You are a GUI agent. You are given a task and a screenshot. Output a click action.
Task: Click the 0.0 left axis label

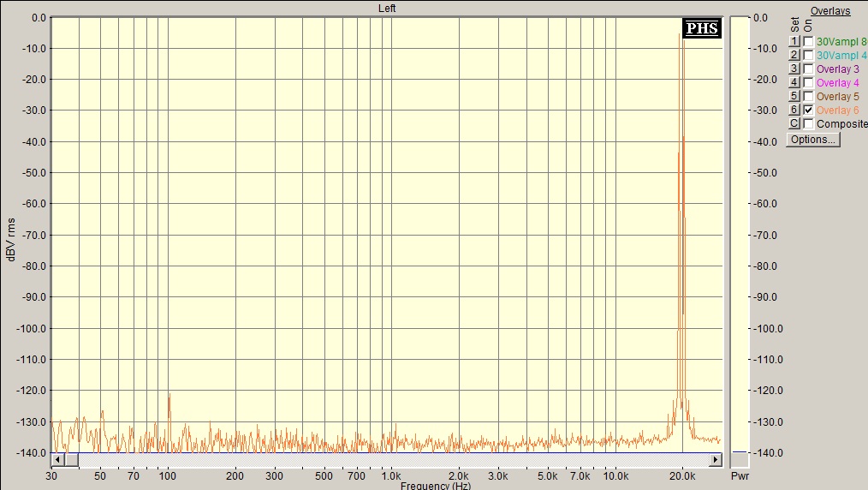39,18
